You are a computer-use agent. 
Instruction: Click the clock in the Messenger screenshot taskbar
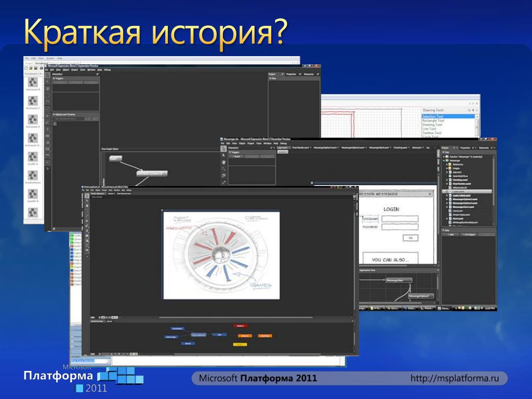(489, 308)
